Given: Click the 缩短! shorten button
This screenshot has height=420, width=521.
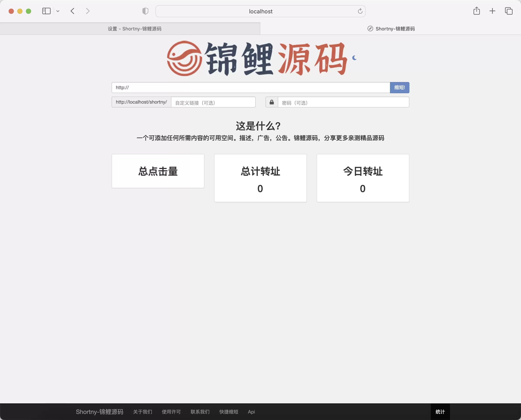Looking at the screenshot, I should 399,88.
